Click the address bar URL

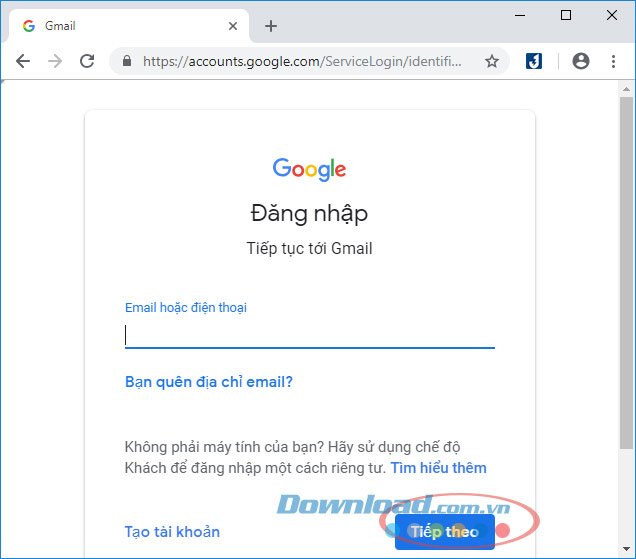click(302, 61)
